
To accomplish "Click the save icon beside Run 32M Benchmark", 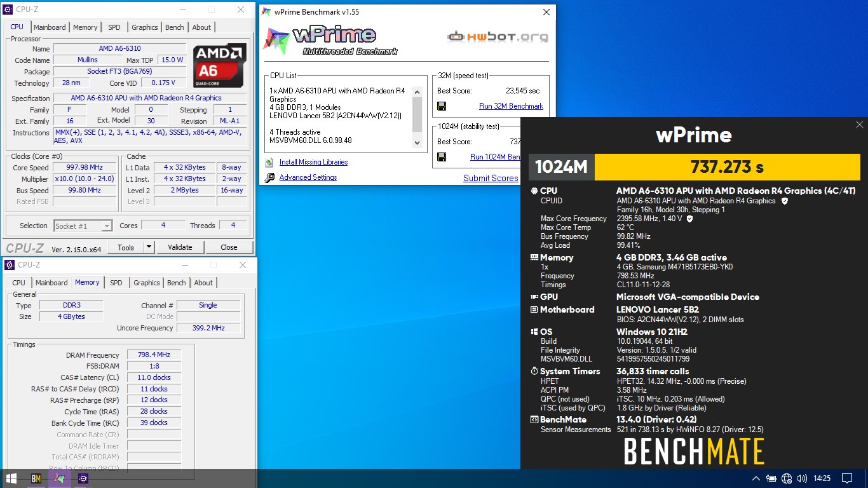I will tap(442, 106).
